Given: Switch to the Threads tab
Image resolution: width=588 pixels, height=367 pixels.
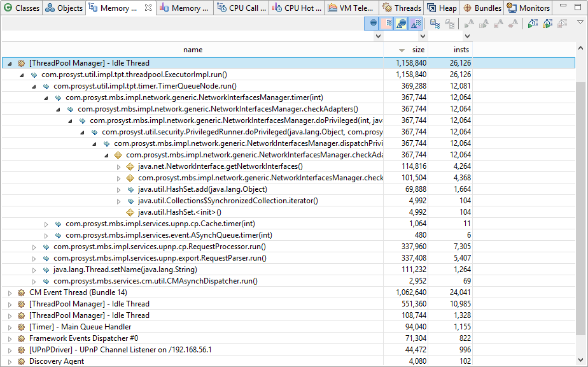Looking at the screenshot, I should (402, 8).
